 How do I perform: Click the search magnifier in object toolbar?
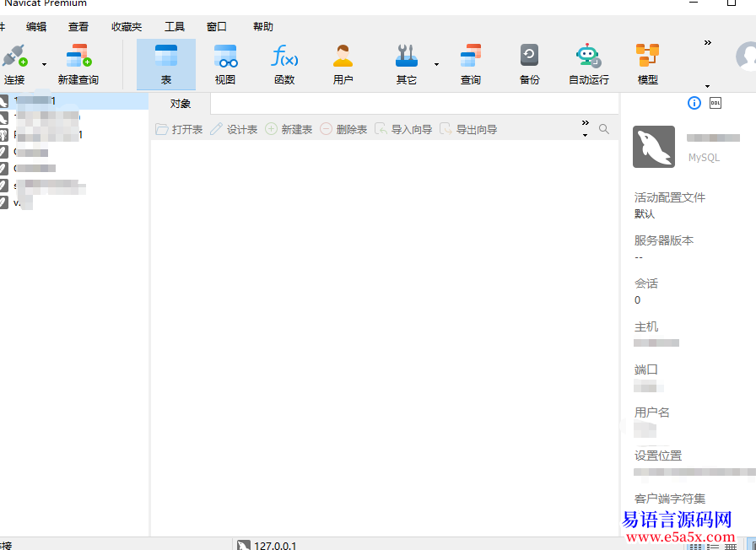[604, 129]
